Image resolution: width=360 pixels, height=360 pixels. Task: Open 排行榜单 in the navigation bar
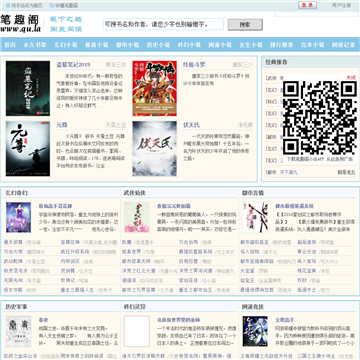tap(282, 45)
